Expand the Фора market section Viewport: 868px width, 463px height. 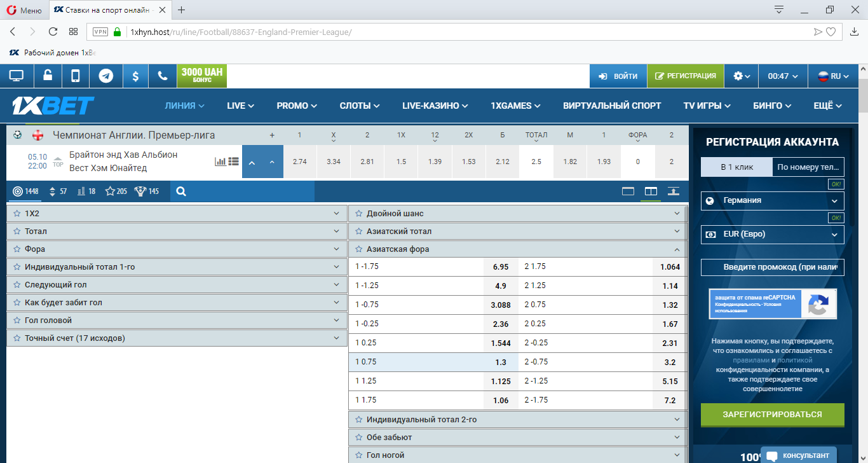click(x=177, y=249)
